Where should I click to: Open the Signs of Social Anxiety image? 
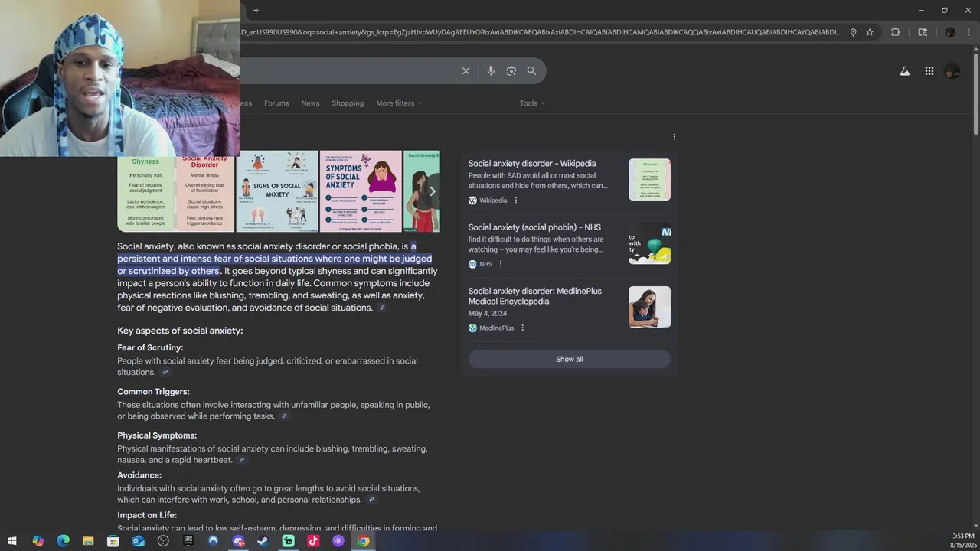(x=276, y=191)
